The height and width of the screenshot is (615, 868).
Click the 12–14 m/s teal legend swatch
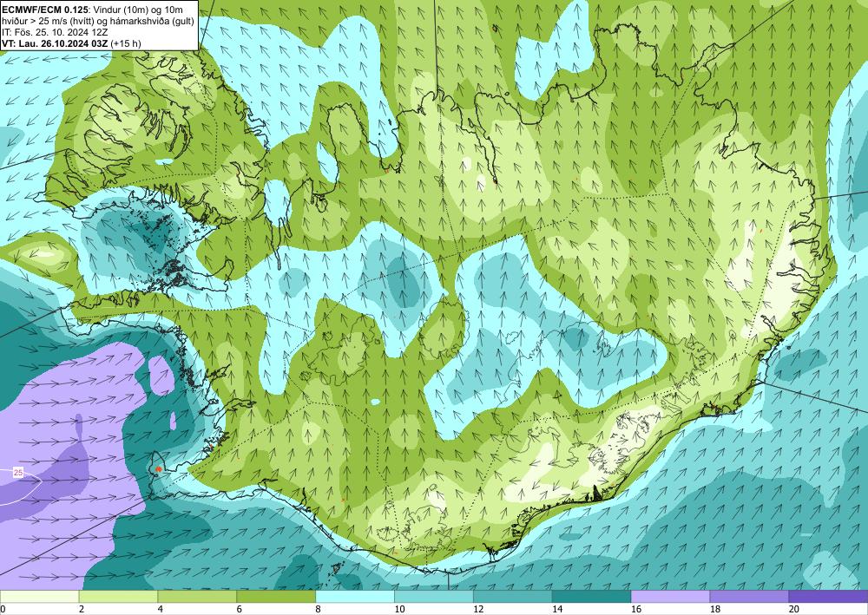pyautogui.click(x=513, y=597)
